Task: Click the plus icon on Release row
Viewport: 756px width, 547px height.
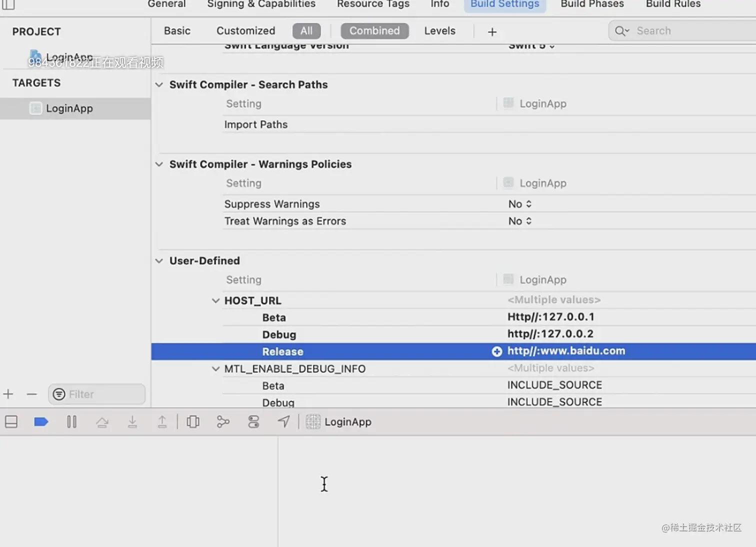Action: 496,351
